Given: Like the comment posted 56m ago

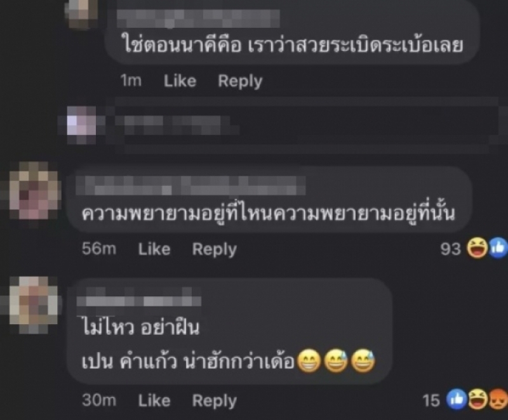Looking at the screenshot, I should pyautogui.click(x=154, y=249).
